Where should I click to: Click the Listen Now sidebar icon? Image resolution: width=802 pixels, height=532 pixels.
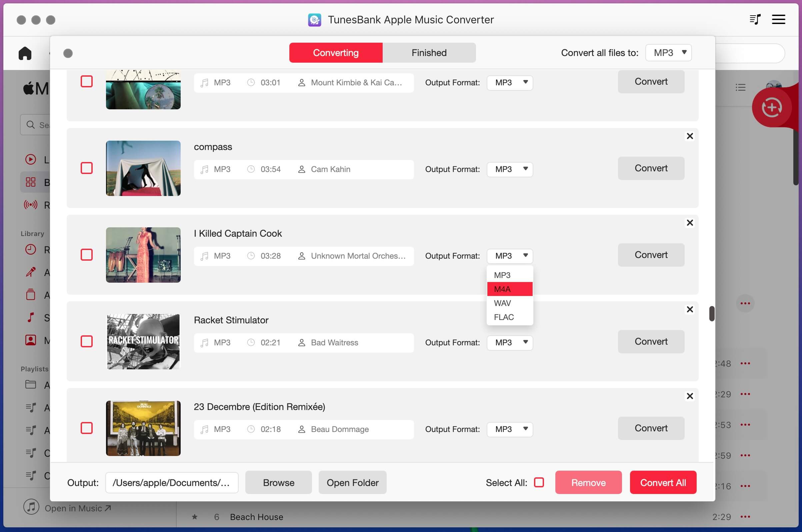(31, 159)
